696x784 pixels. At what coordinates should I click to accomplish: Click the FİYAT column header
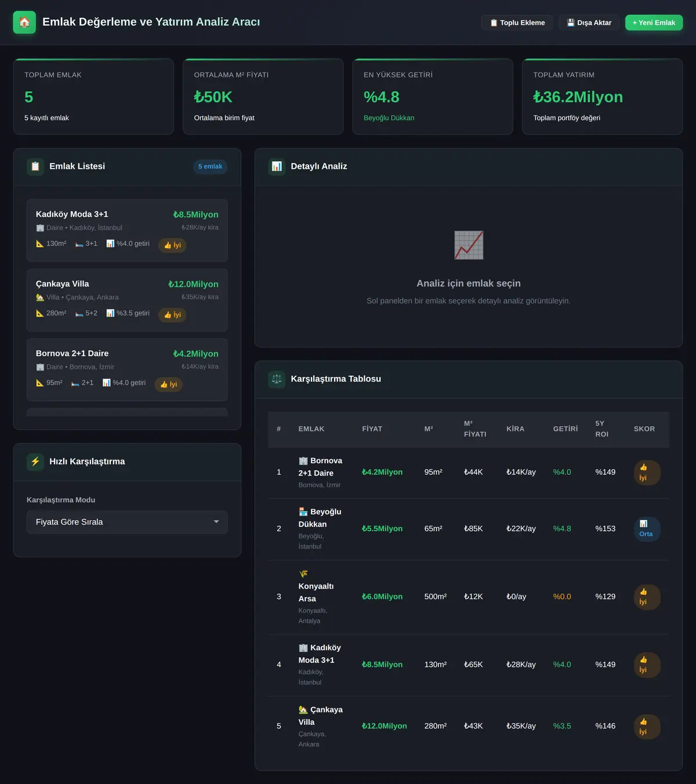pyautogui.click(x=372, y=429)
